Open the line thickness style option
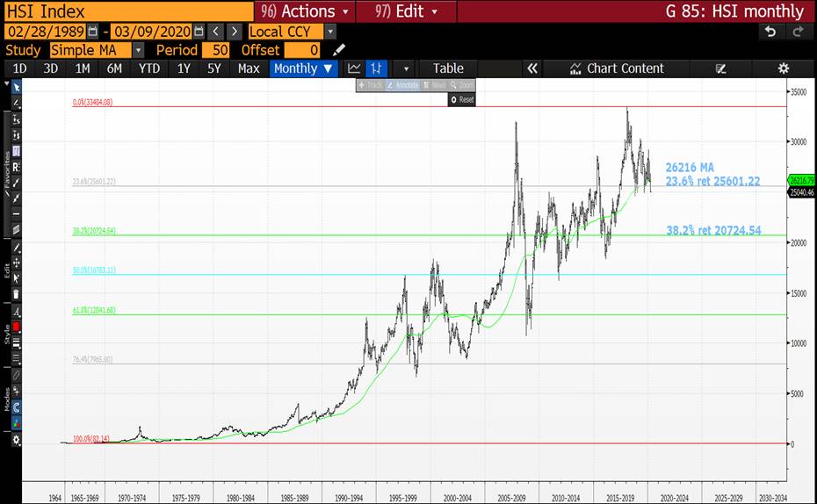Image resolution: width=817 pixels, height=504 pixels. click(x=16, y=342)
